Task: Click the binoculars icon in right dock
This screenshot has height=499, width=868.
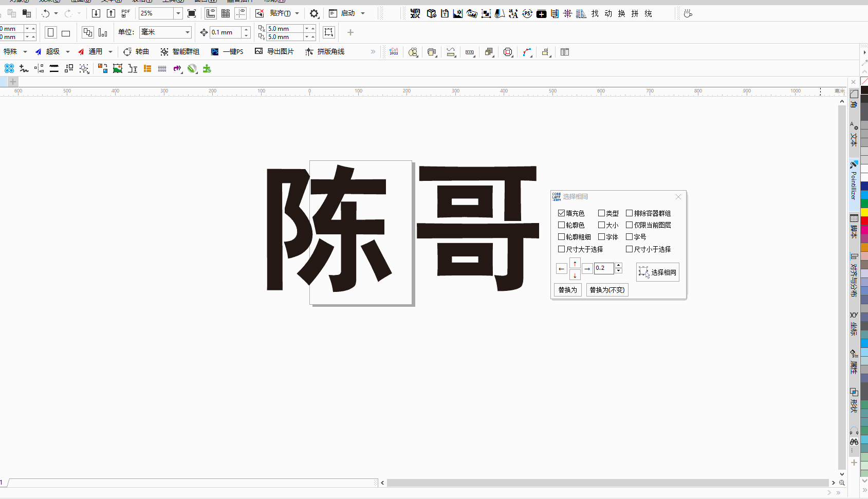Action: [854, 441]
